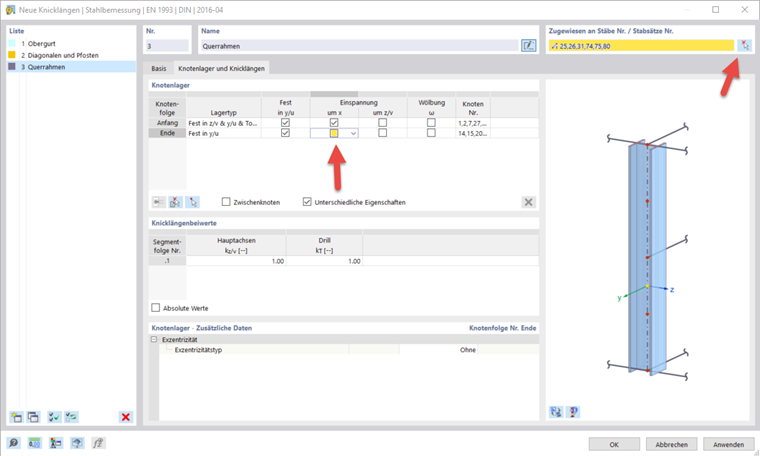The height and width of the screenshot is (456, 760).
Task: Click the kz/v value 1.00 in the segment row
Action: tap(236, 261)
